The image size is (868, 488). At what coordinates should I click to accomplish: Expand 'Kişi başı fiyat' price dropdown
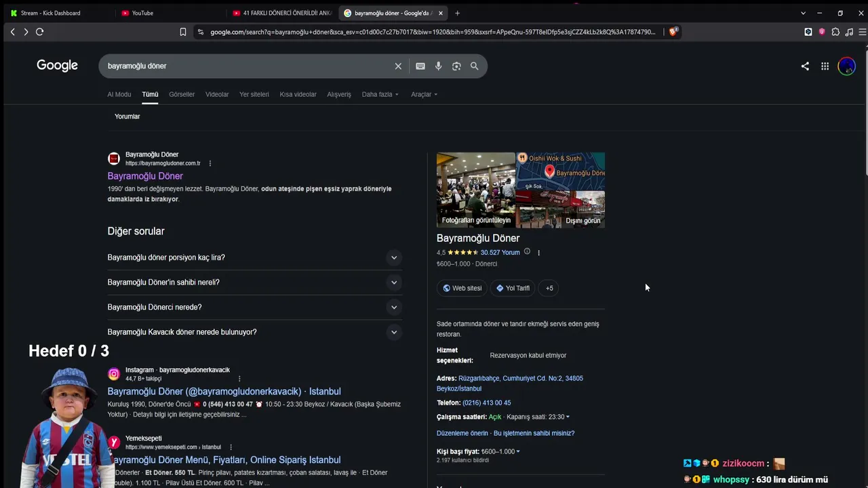pos(518,451)
